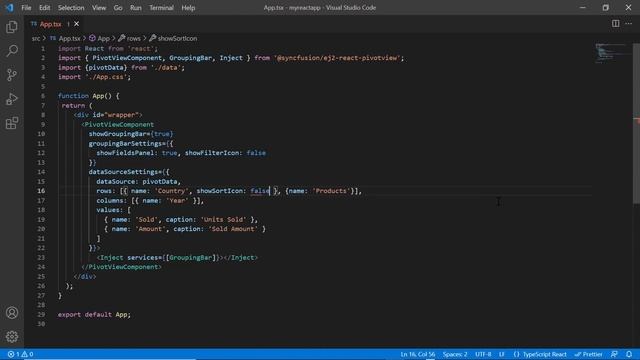Click 'export default App;' line
This screenshot has width=640, height=360.
(94, 315)
